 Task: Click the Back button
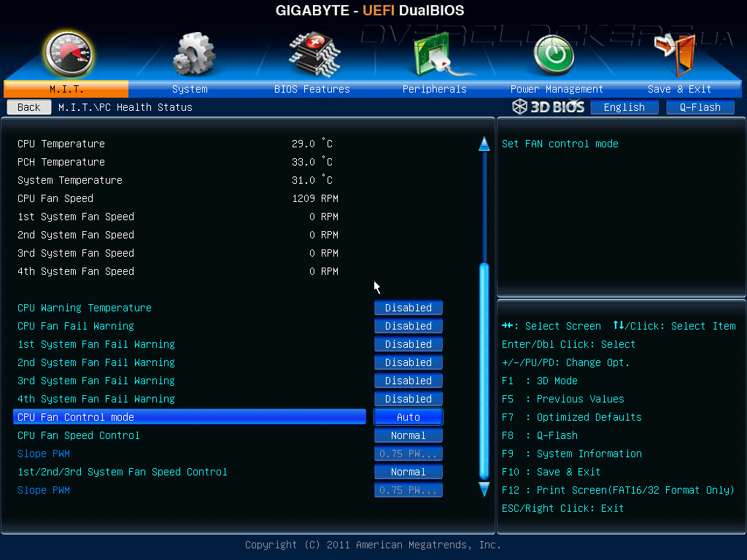coord(29,107)
